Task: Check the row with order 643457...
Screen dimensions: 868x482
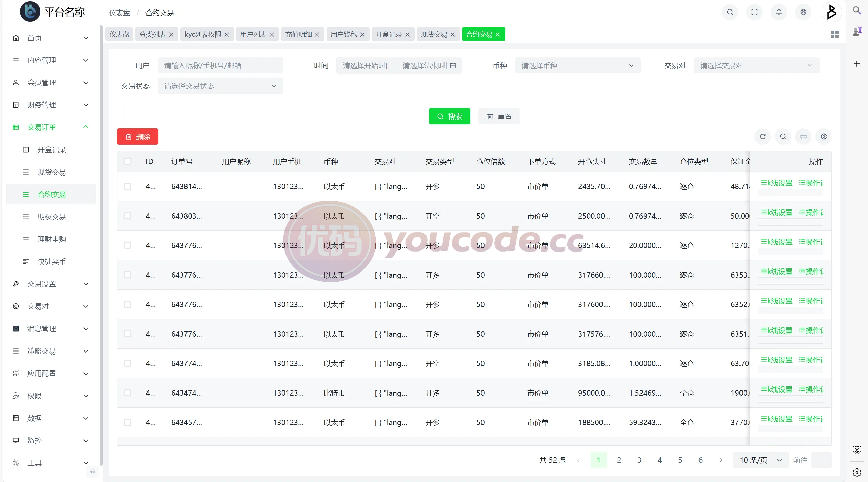Action: (x=127, y=422)
